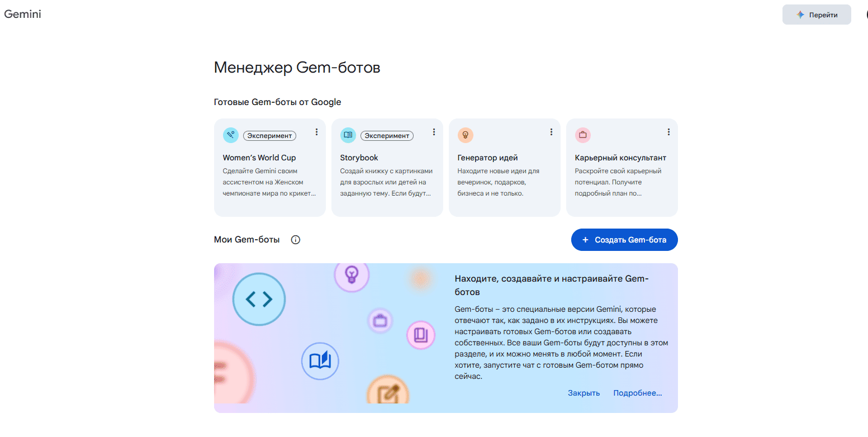The width and height of the screenshot is (868, 437).
Task: Click the Women's World Cup cricket Gem icon
Action: click(x=230, y=135)
